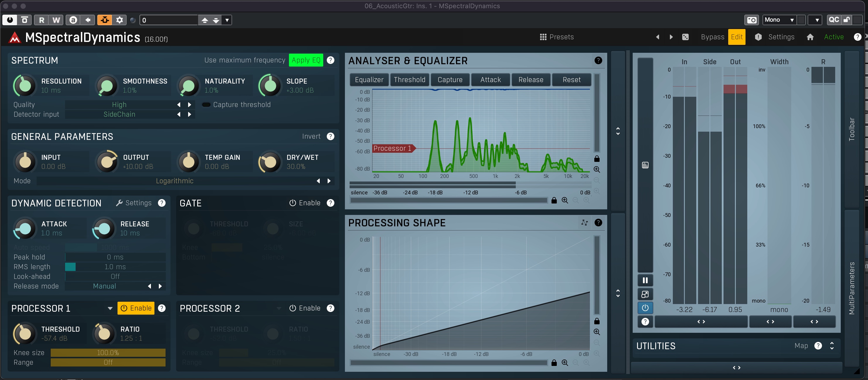Switch to the Threshold tab in the analyser
Screen dimensions: 868x380
coord(409,80)
